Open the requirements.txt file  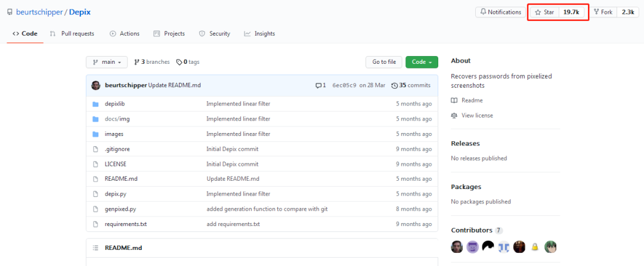tap(126, 224)
